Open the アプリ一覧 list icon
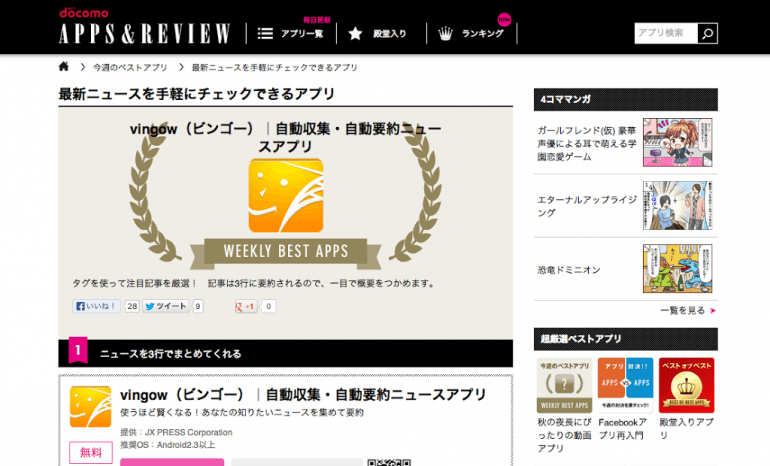The height and width of the screenshot is (466, 770). [265, 33]
